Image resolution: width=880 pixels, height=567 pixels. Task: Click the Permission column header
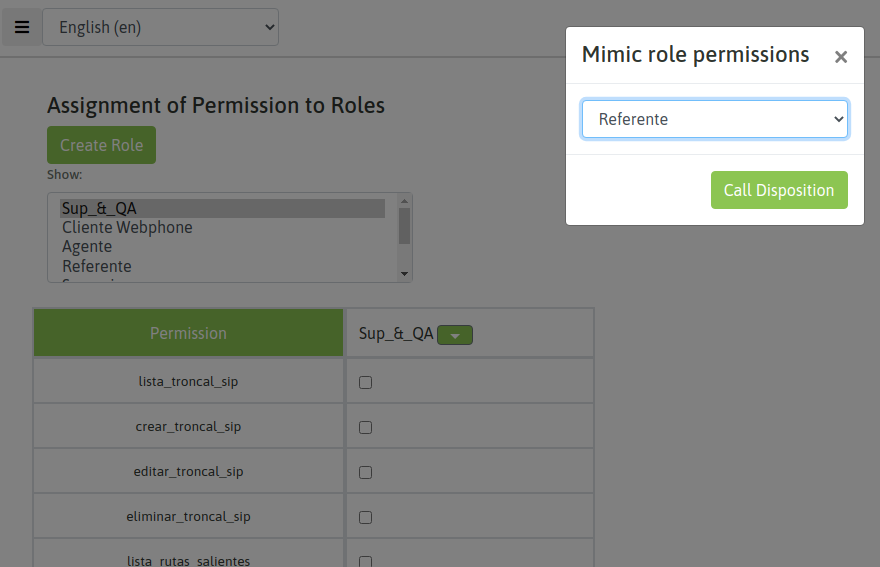(188, 333)
